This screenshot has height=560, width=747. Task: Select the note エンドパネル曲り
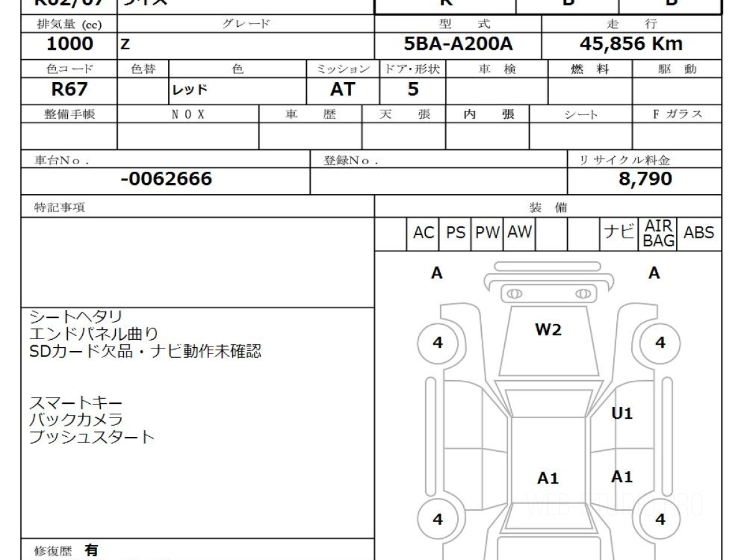[x=93, y=335]
